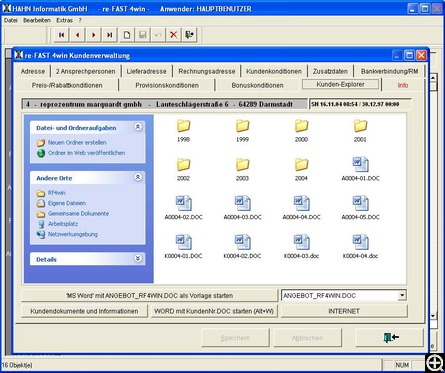The height and width of the screenshot is (373, 445).
Task: Select Word file A0004-02.DOC
Action: (x=183, y=208)
